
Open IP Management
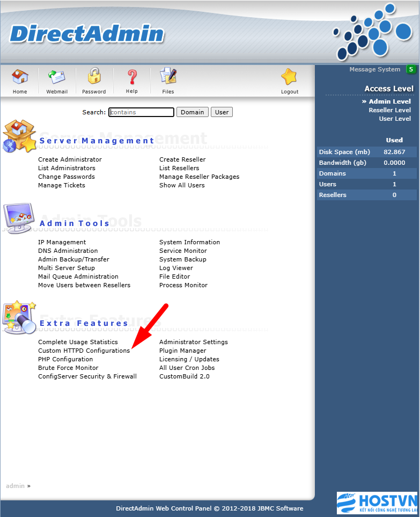pos(62,242)
